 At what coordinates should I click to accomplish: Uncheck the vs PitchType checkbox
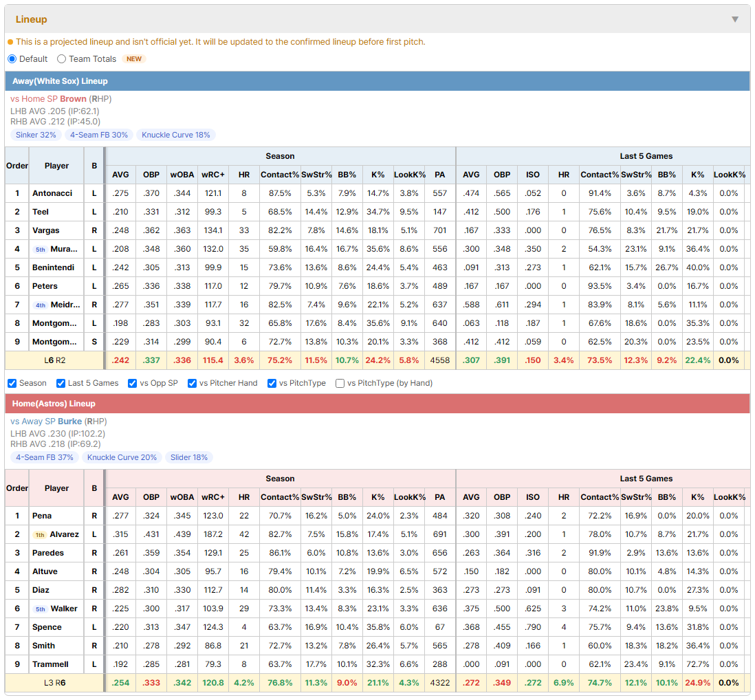tap(272, 383)
